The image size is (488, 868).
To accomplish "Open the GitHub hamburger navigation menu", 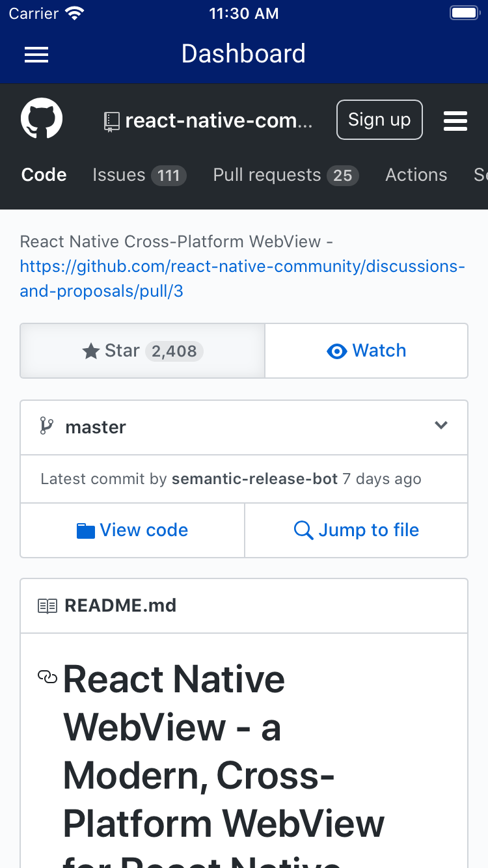I will point(455,120).
